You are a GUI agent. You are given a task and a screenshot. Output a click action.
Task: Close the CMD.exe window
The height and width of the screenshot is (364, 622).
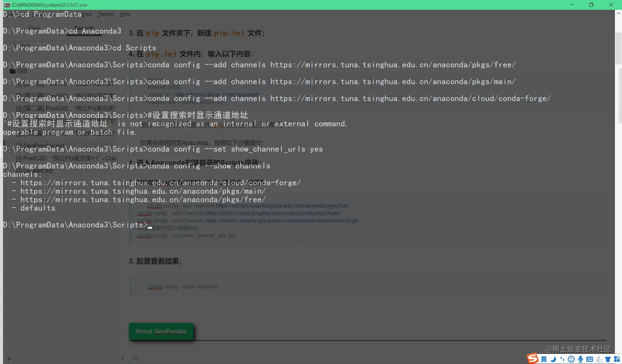611,5
